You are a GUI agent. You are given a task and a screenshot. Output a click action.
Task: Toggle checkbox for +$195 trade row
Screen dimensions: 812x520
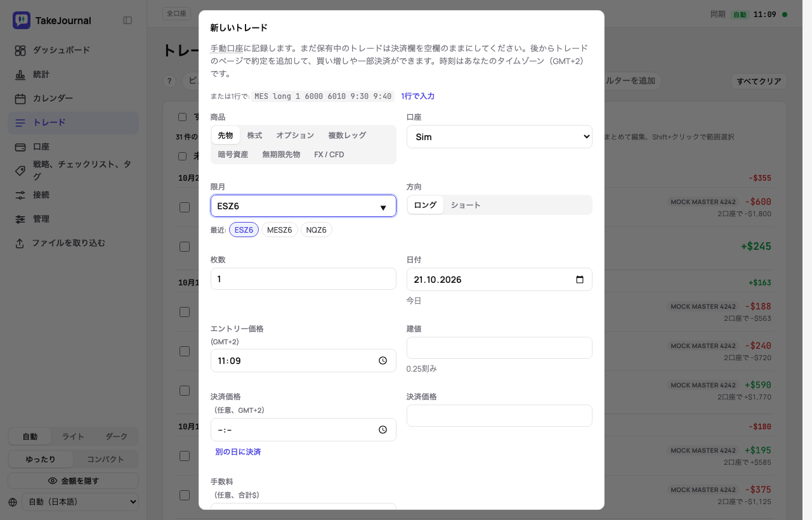pos(185,456)
